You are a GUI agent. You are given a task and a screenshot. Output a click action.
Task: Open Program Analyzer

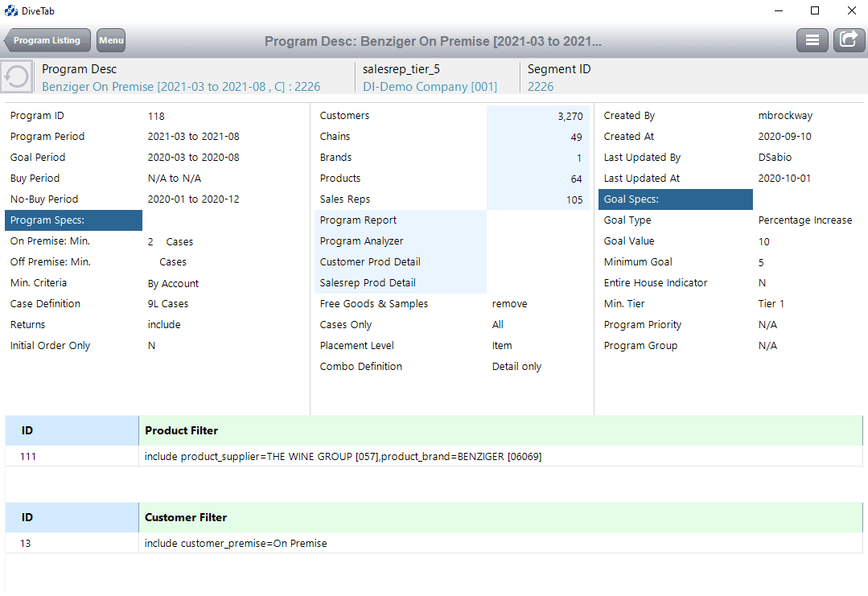(x=361, y=241)
